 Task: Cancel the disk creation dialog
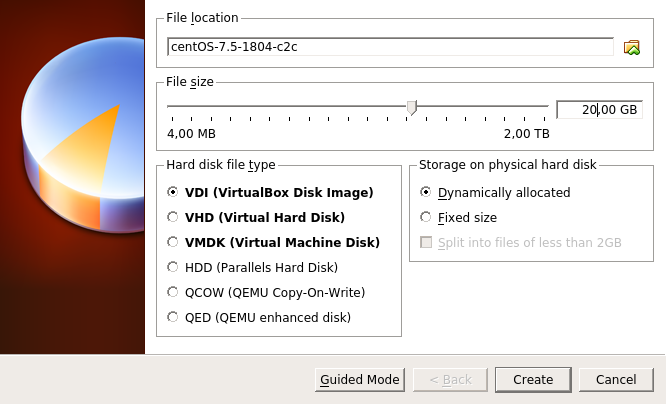pos(616,380)
